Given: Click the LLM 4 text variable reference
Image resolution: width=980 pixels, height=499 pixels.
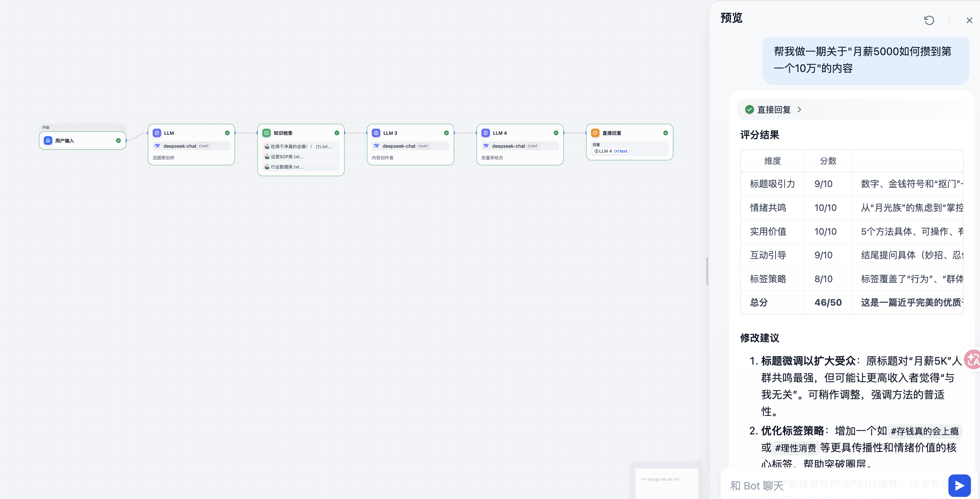Looking at the screenshot, I should click(x=611, y=151).
